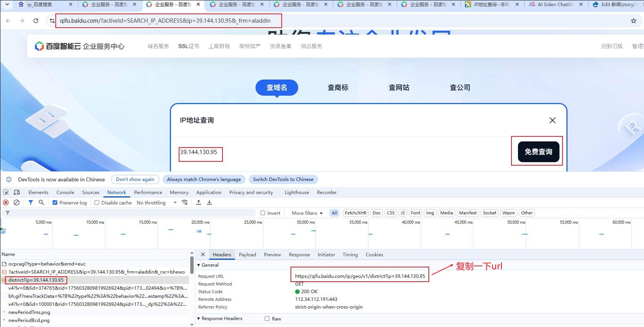Select the 查公司 tab

(x=460, y=88)
